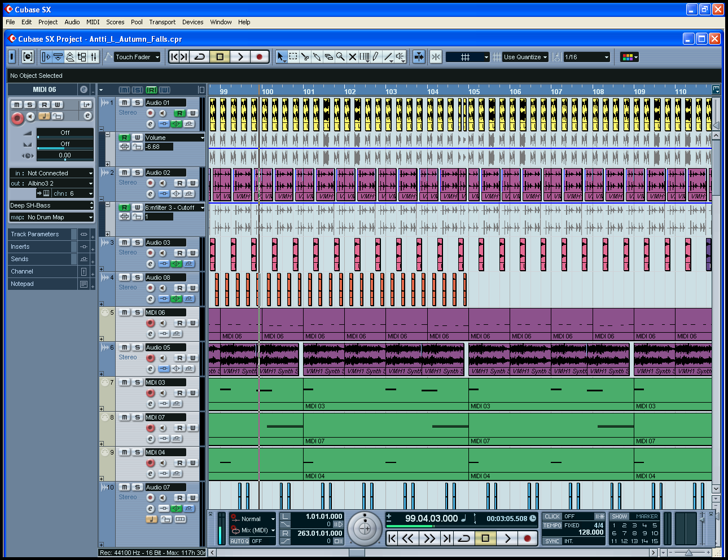Open mfilter 3 Cutoff parameter dropdown
The image size is (728, 560).
pyautogui.click(x=174, y=208)
